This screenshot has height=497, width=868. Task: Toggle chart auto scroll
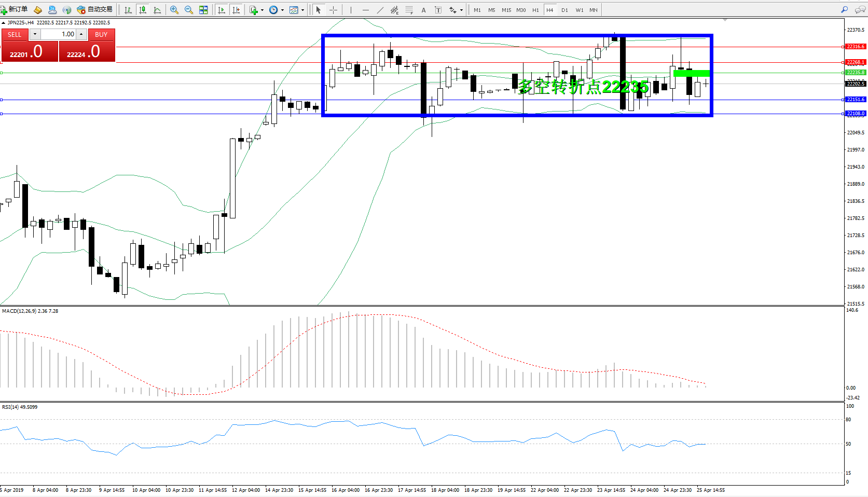tap(222, 10)
